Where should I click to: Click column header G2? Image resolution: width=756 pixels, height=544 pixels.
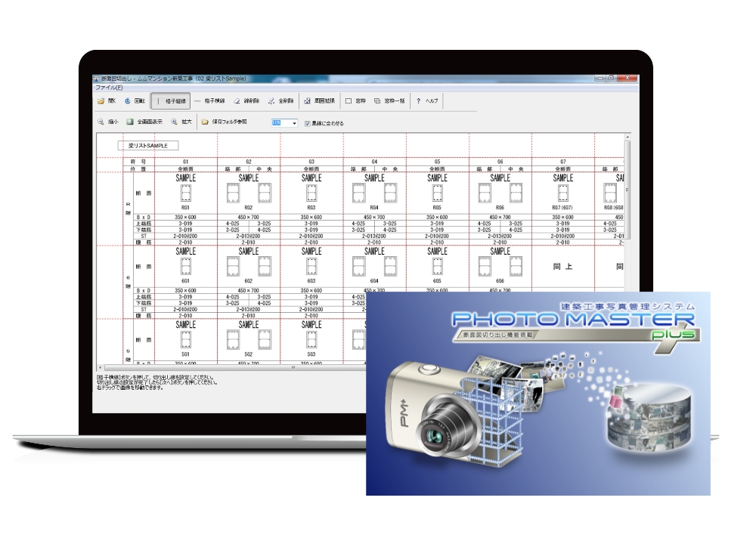(x=249, y=162)
